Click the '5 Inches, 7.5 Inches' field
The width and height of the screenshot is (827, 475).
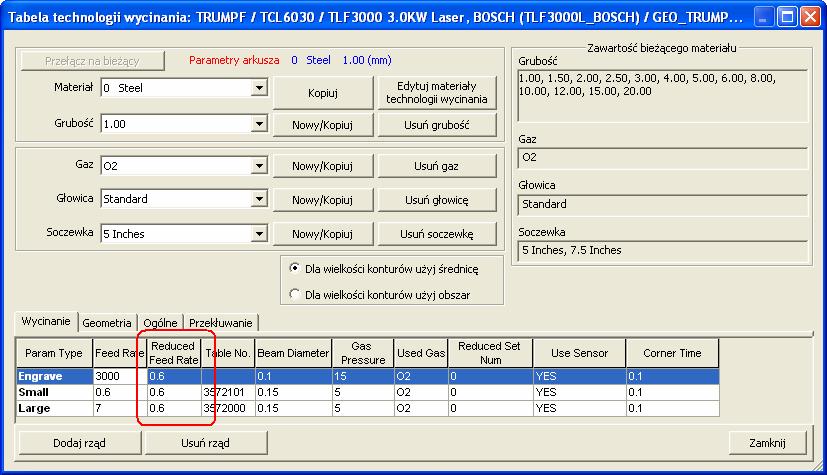point(662,251)
